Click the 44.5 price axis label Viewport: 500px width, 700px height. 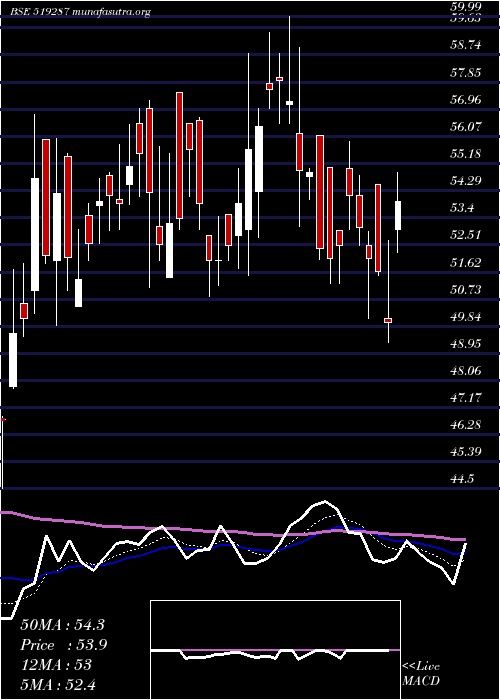click(x=463, y=479)
